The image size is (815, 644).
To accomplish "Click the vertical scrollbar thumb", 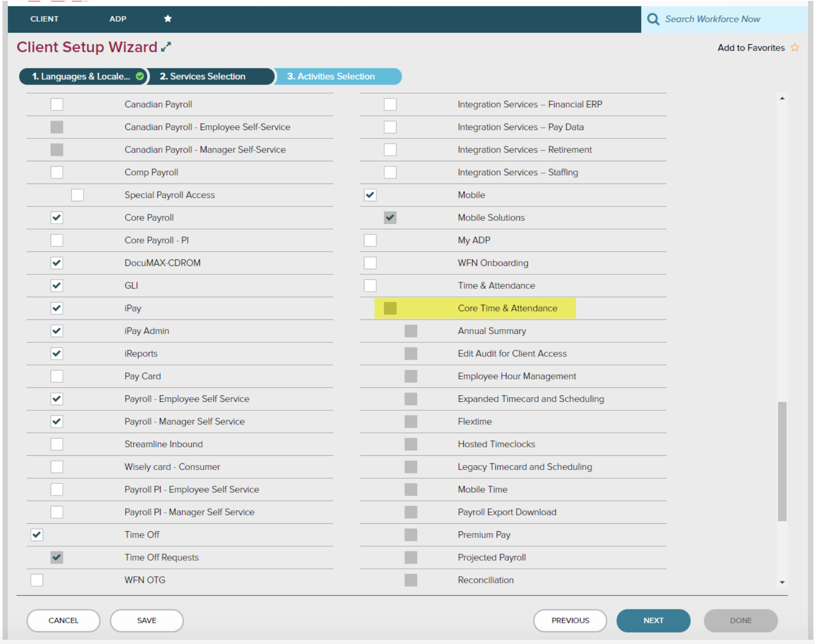I will coord(782,461).
